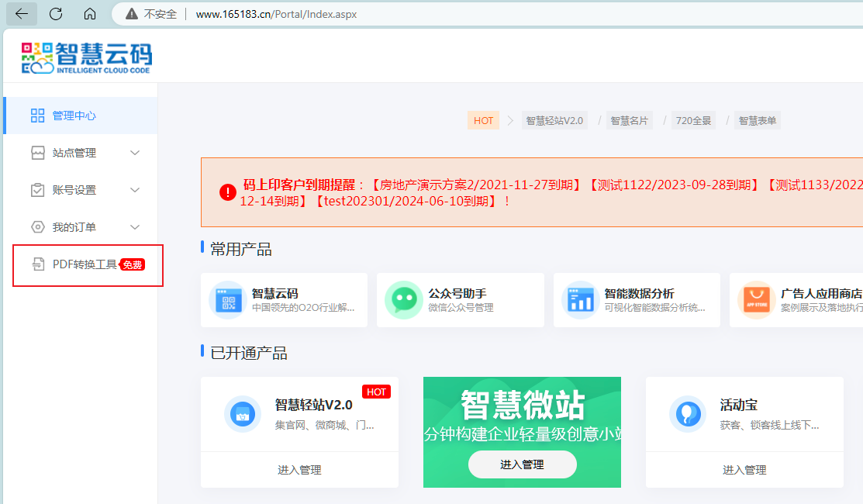The height and width of the screenshot is (504, 863).
Task: Click the 智慧轻站V2.0 shop icon
Action: (243, 414)
